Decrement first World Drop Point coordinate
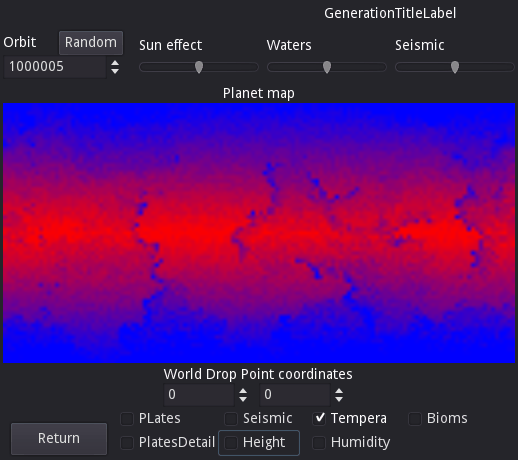The width and height of the screenshot is (518, 460). click(x=243, y=399)
